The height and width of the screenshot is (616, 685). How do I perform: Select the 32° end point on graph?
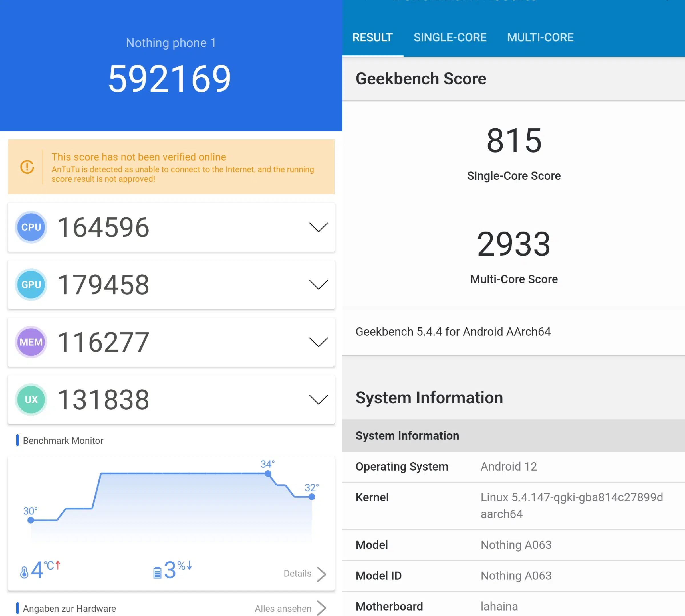click(312, 497)
